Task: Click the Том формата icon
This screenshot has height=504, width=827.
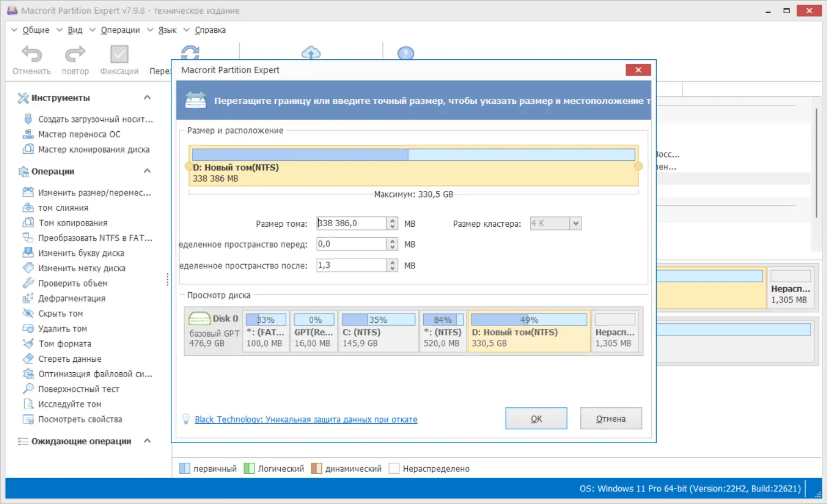Action: (28, 343)
